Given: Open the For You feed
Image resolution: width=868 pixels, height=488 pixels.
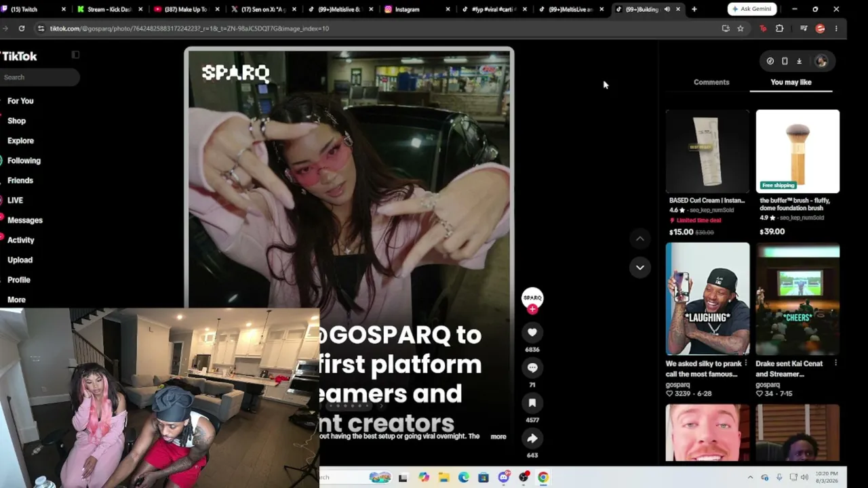Looking at the screenshot, I should point(20,101).
